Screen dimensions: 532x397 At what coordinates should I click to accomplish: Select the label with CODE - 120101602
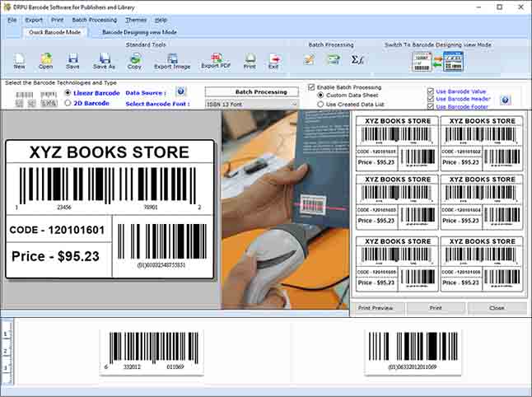tap(482, 142)
